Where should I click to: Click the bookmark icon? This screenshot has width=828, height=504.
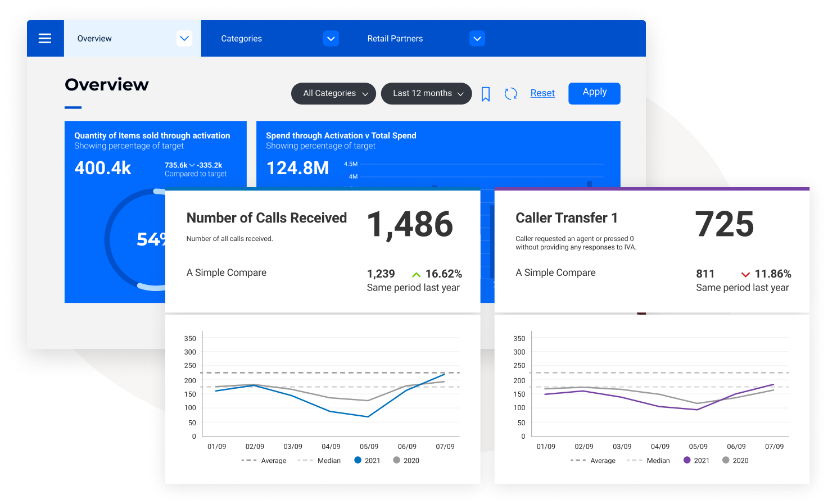point(486,94)
